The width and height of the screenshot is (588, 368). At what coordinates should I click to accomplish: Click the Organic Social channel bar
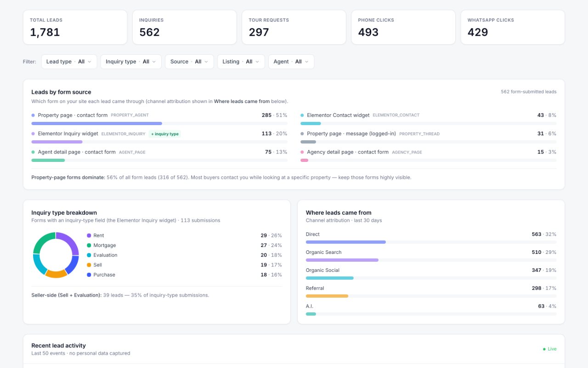pos(431,278)
